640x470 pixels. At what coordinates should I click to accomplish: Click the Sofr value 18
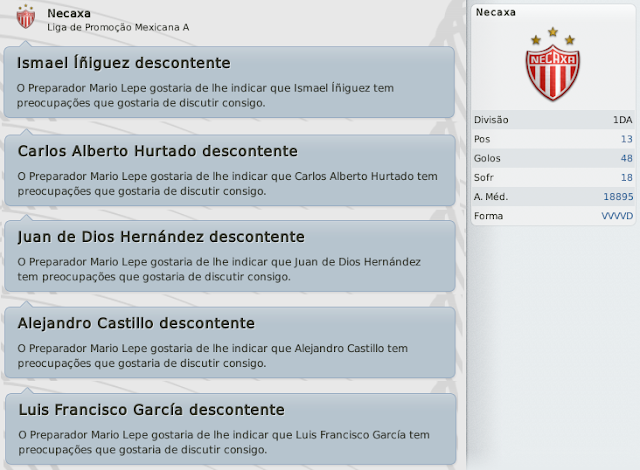pos(627,177)
